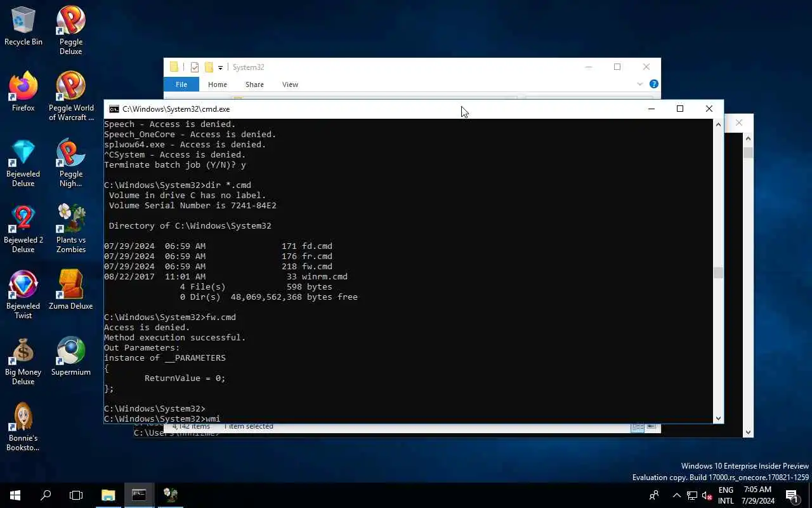The width and height of the screenshot is (812, 508).
Task: Click '1 item selected' Explorer status text
Action: coord(249,427)
